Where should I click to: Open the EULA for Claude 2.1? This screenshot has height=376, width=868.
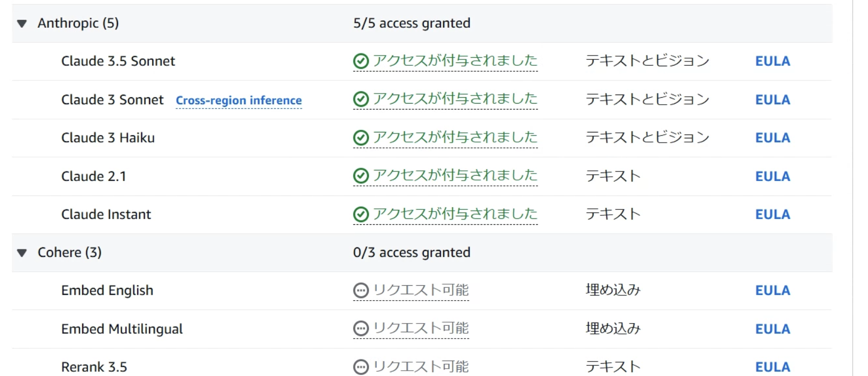click(772, 176)
